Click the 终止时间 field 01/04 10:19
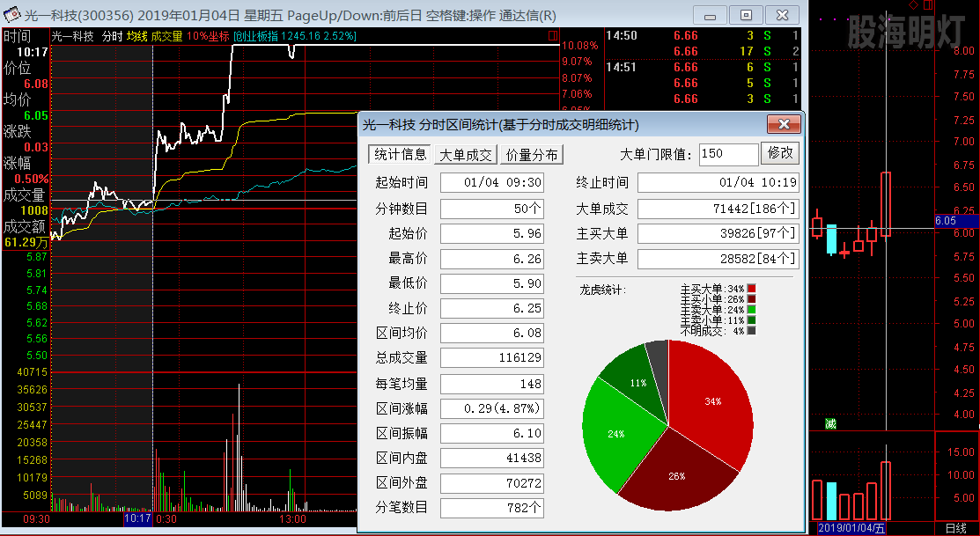Image resolution: width=980 pixels, height=536 pixels. click(x=718, y=183)
